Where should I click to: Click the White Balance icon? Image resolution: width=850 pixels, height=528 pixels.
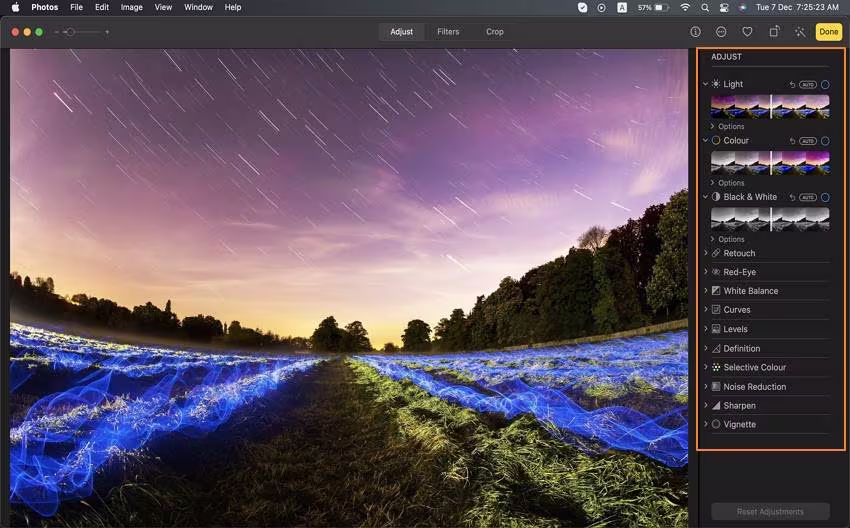click(716, 291)
